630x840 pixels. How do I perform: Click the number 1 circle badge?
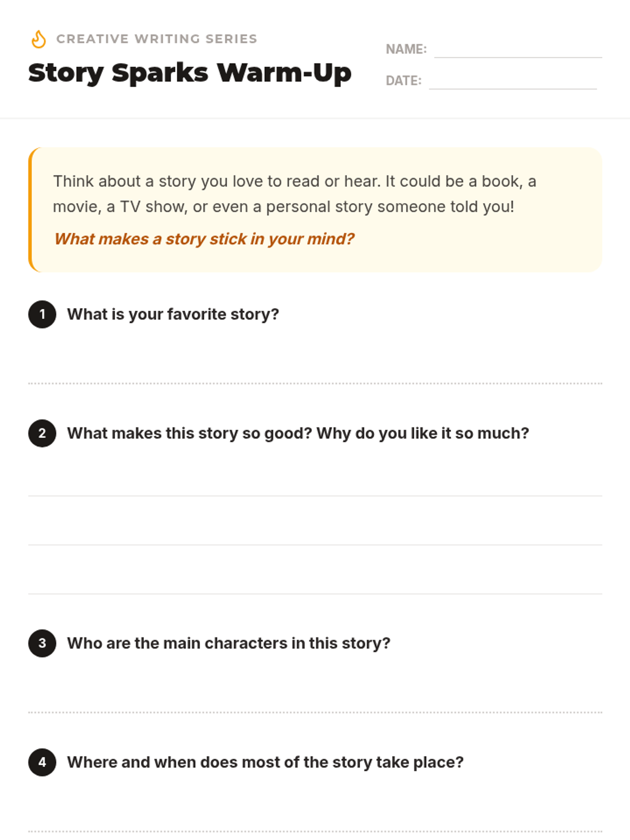pos(42,314)
